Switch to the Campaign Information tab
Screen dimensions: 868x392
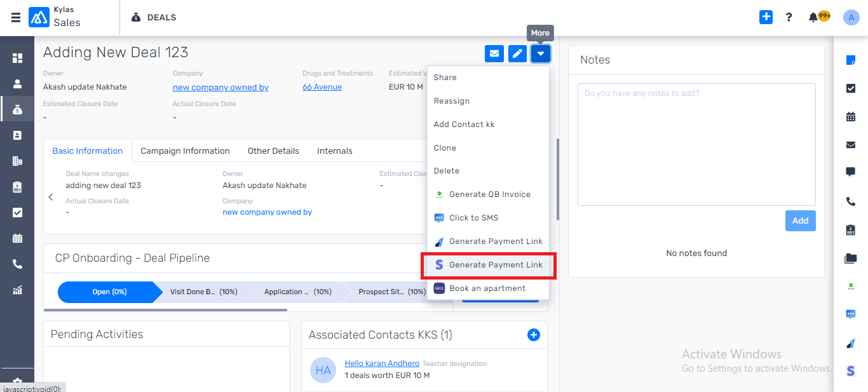185,151
